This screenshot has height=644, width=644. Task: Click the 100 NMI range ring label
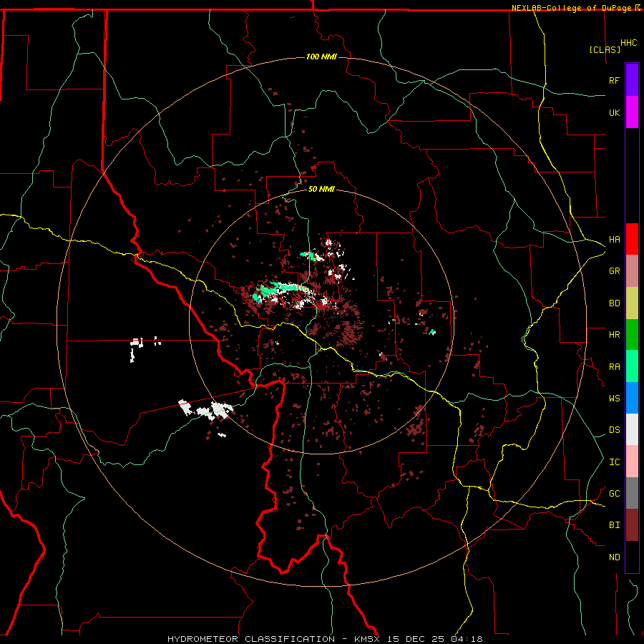click(321, 57)
